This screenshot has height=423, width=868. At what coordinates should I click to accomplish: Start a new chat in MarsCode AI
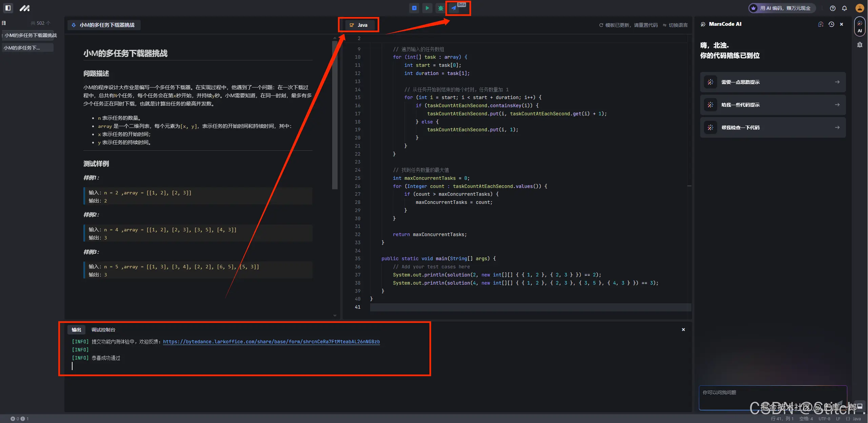[x=821, y=24]
